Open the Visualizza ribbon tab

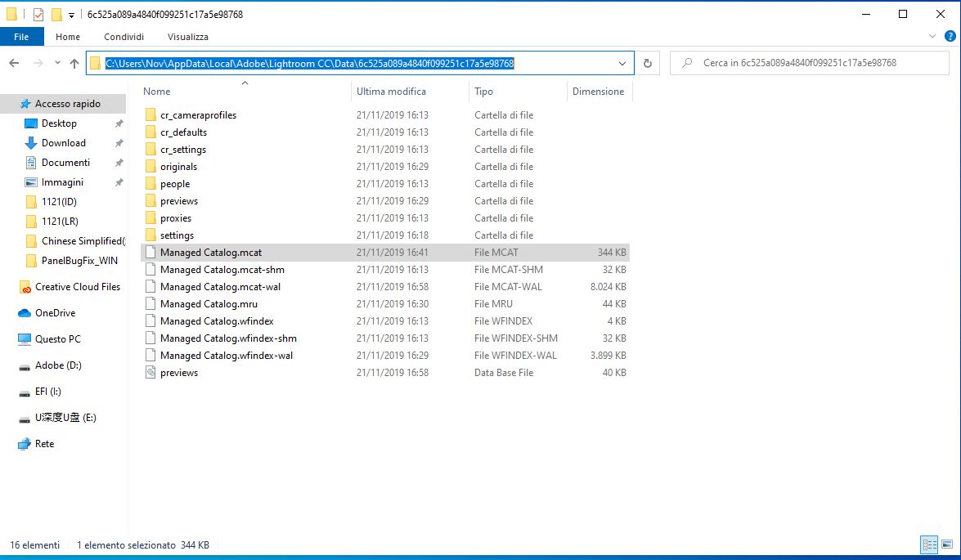click(187, 36)
